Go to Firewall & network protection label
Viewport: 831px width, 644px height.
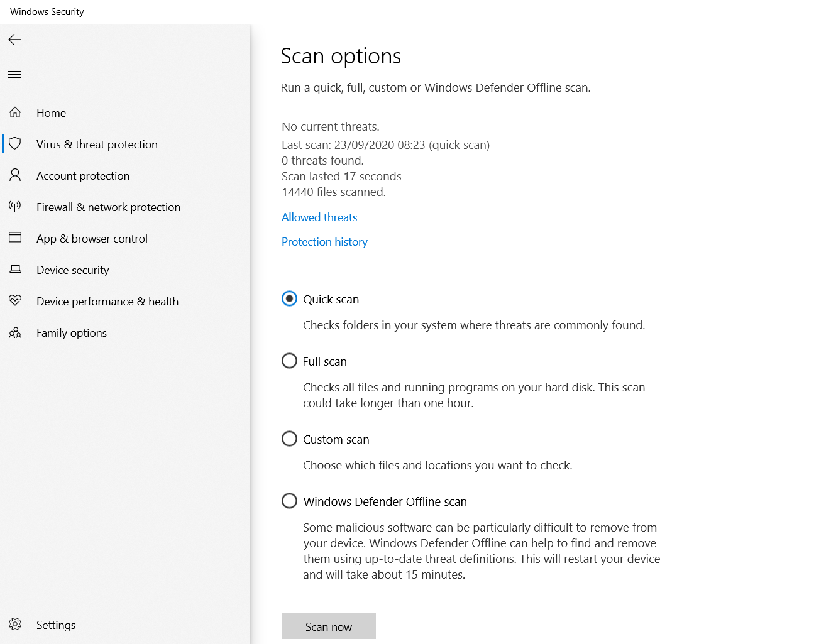pyautogui.click(x=108, y=207)
